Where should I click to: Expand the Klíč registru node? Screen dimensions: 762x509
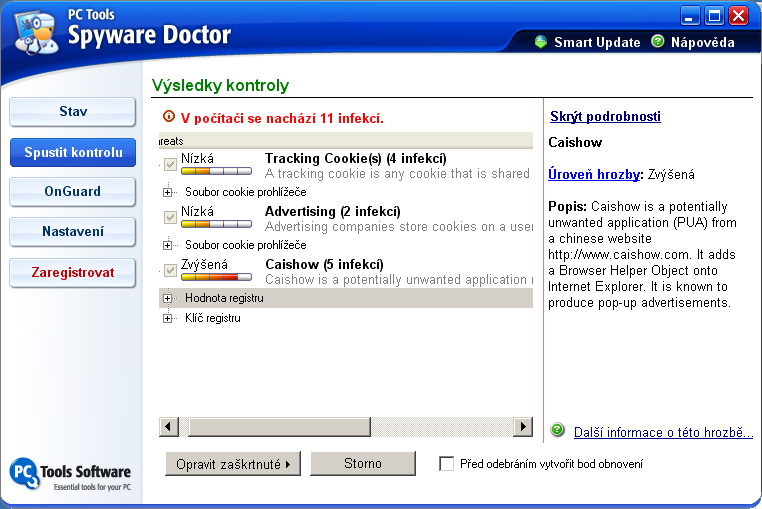click(168, 318)
